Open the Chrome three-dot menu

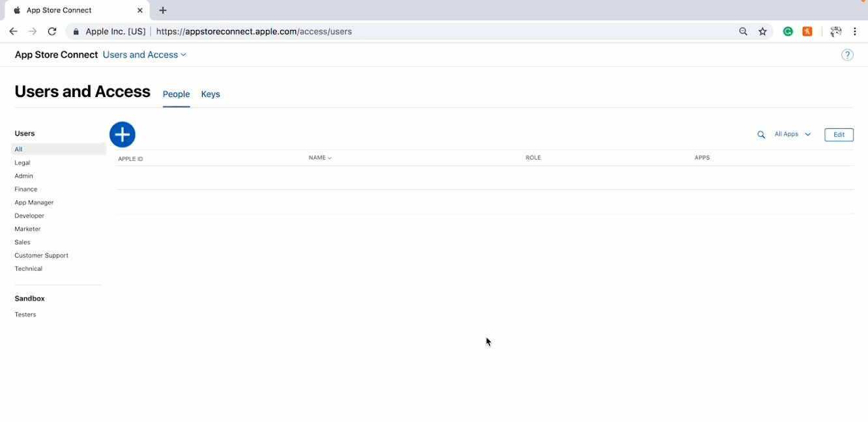click(x=855, y=31)
